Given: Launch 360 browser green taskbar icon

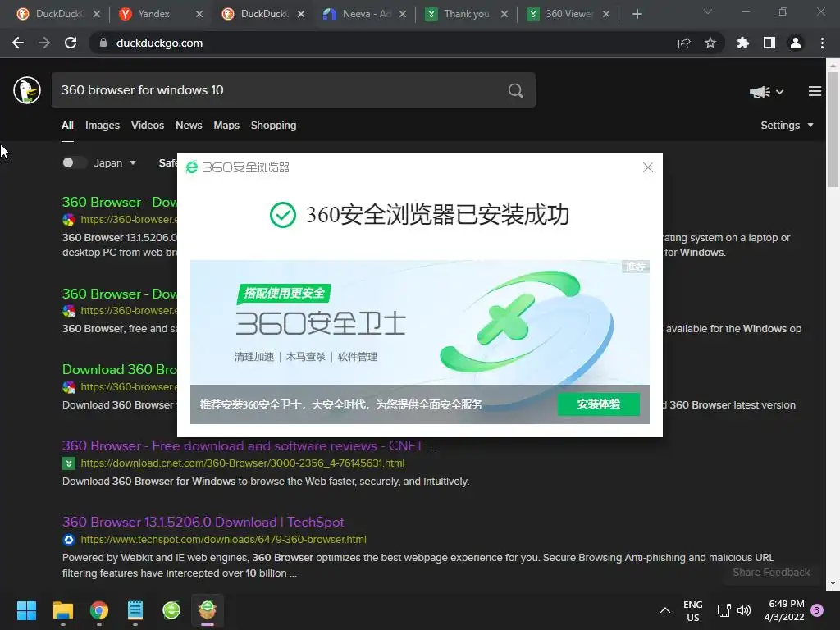Looking at the screenshot, I should 171,610.
